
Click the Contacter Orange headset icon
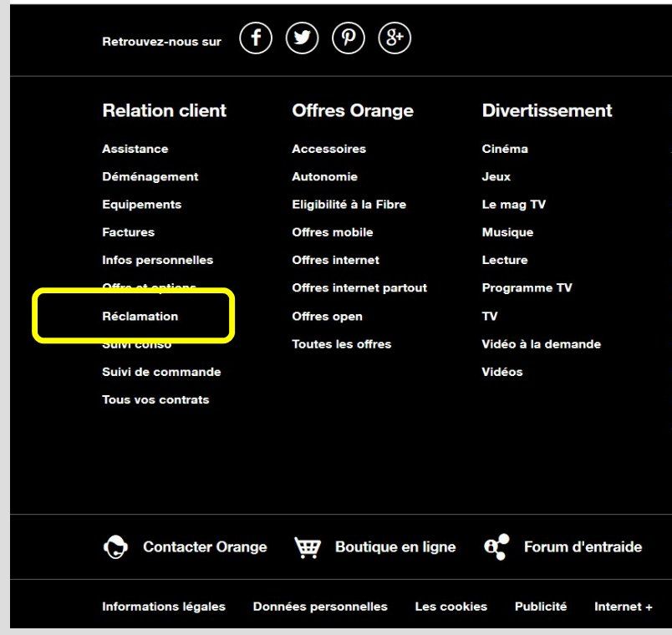tap(115, 547)
